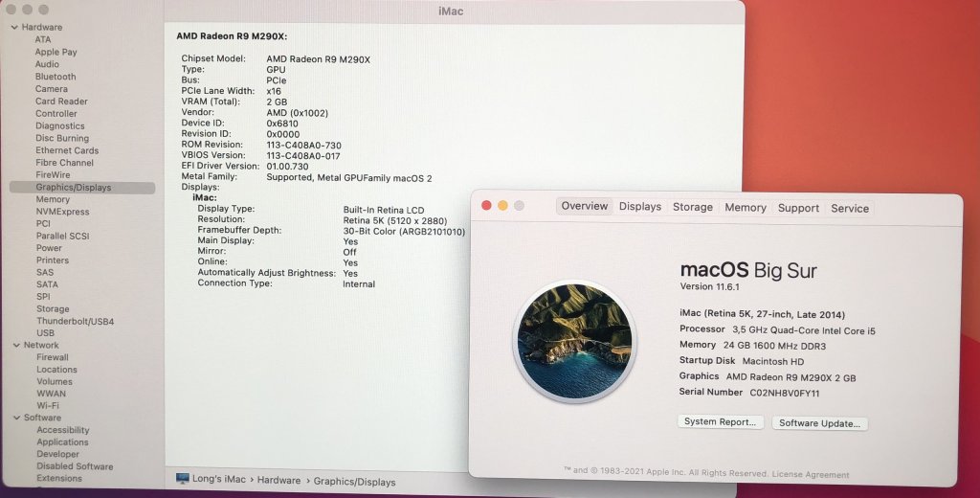Select Disabled Software in the sidebar
The width and height of the screenshot is (980, 498).
coord(75,466)
